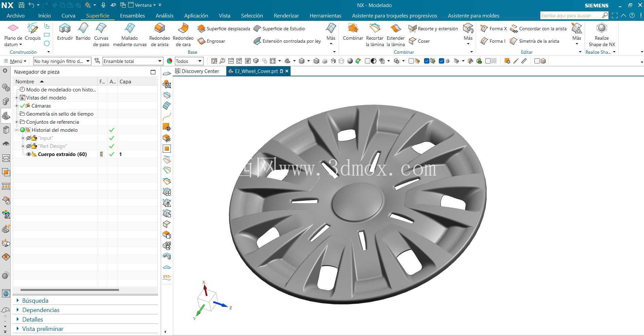Click the undo arrow icon
Image resolution: width=644 pixels, height=336 pixels.
point(31,5)
